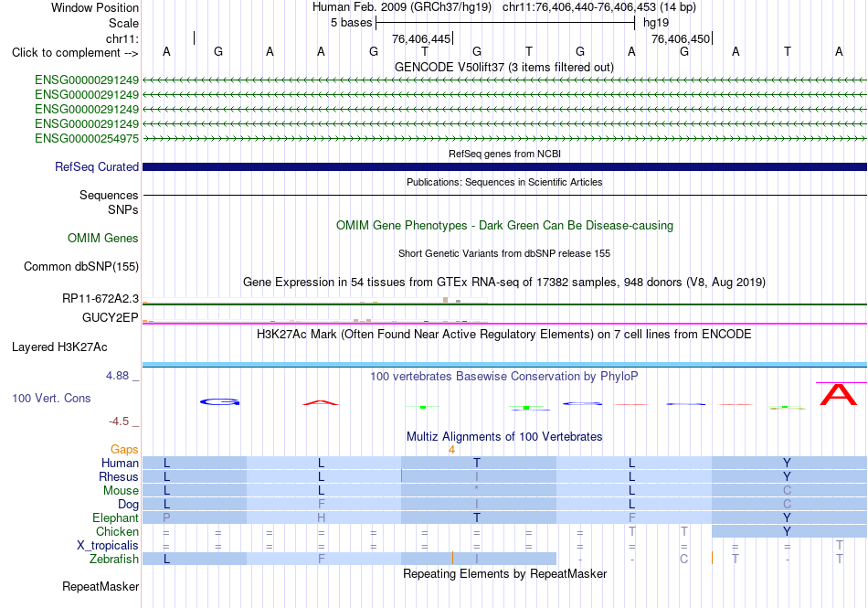Image resolution: width=868 pixels, height=608 pixels.
Task: Select the Dog alignment row label
Action: click(x=128, y=504)
